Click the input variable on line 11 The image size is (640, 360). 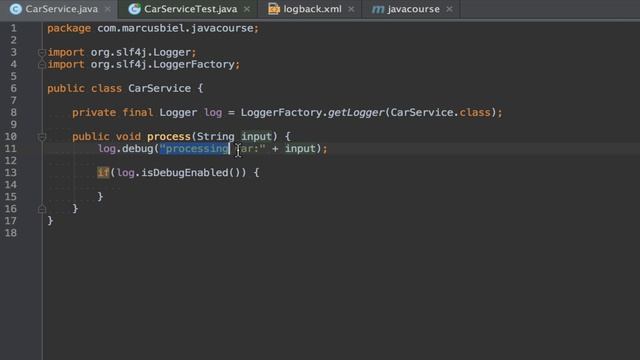click(300, 149)
